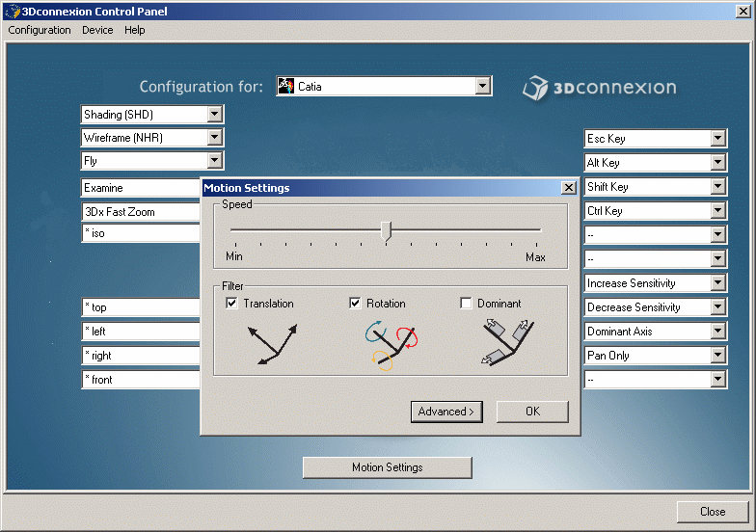Click the main Close button
The width and height of the screenshot is (756, 532).
[x=713, y=512]
